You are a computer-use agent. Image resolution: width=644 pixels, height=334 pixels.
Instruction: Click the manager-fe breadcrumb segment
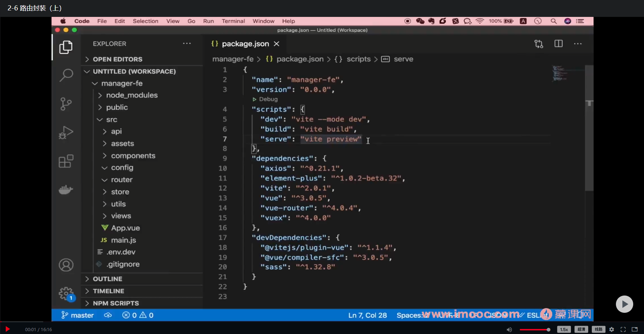tap(233, 59)
